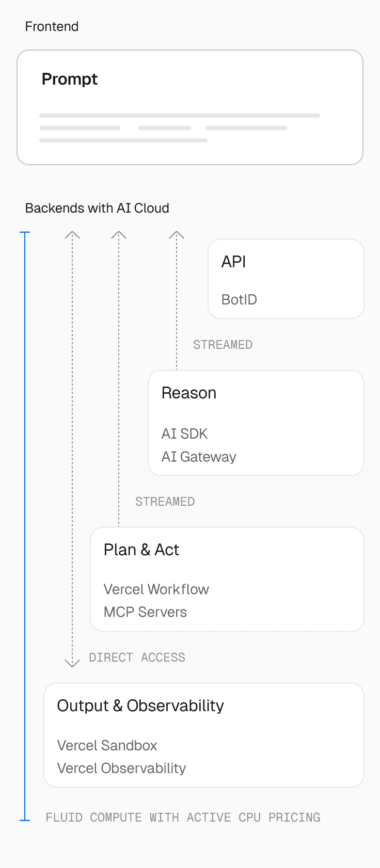Click the upward arrowhead above the Plan & Act line
Image resolution: width=380 pixels, height=868 pixels.
(119, 235)
